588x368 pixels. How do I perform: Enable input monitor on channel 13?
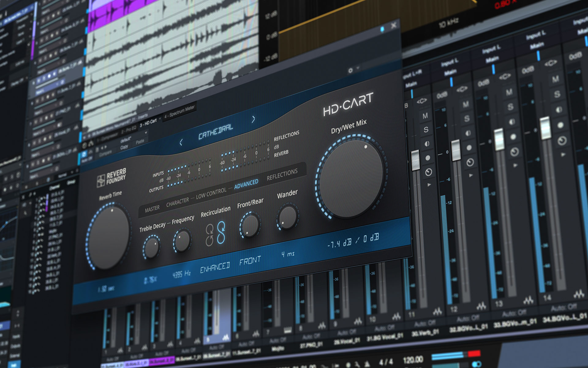tap(514, 151)
